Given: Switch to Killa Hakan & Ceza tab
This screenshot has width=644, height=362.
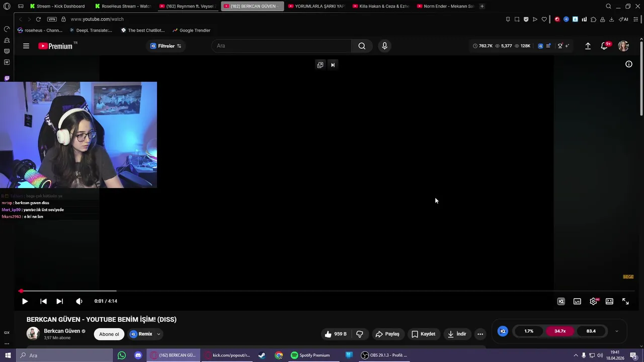Looking at the screenshot, I should tap(381, 6).
